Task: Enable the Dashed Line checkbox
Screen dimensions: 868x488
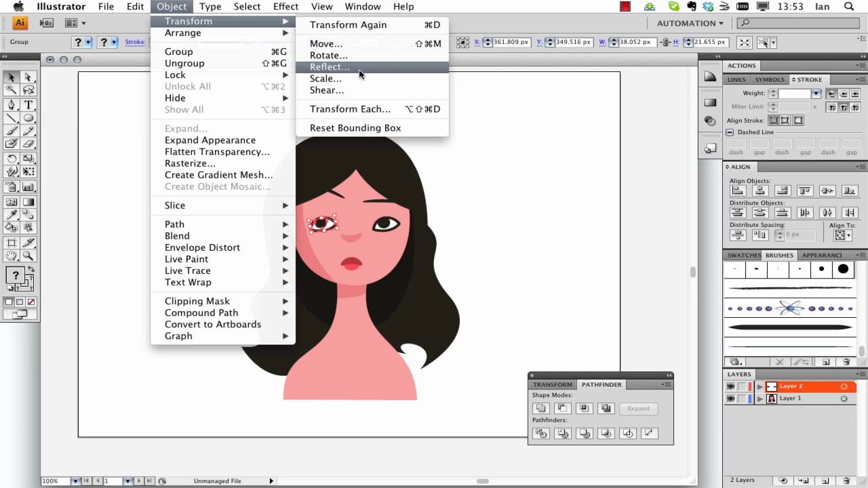Action: 730,132
